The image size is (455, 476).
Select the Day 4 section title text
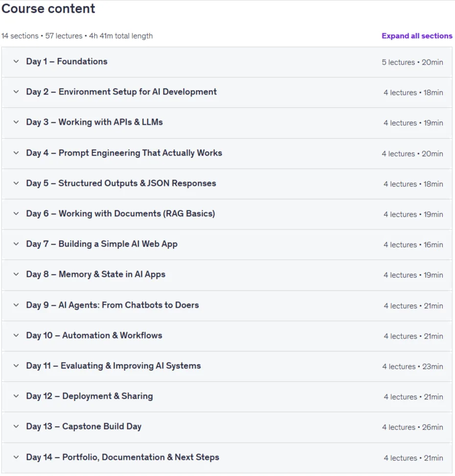124,153
